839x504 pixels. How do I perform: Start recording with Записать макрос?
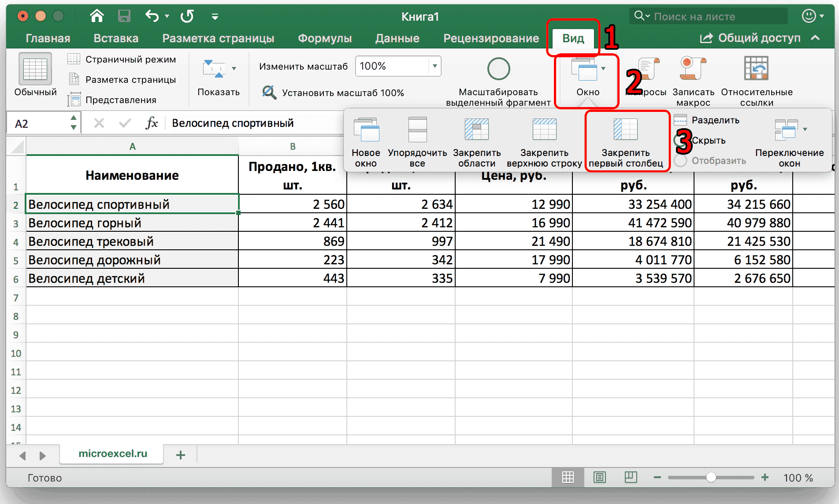(693, 79)
